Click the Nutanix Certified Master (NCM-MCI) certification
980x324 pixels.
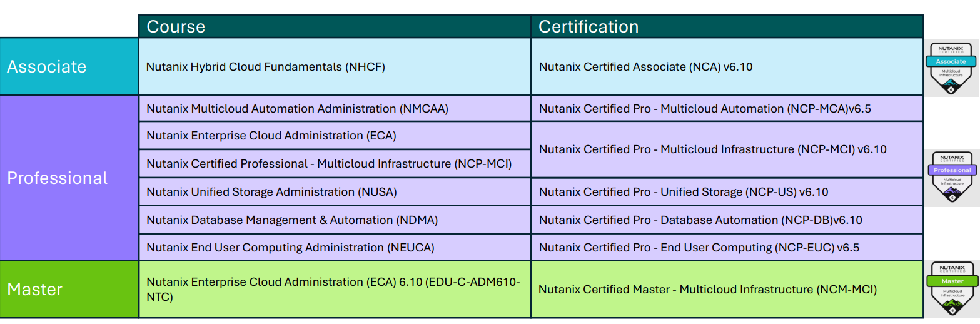pyautogui.click(x=707, y=290)
